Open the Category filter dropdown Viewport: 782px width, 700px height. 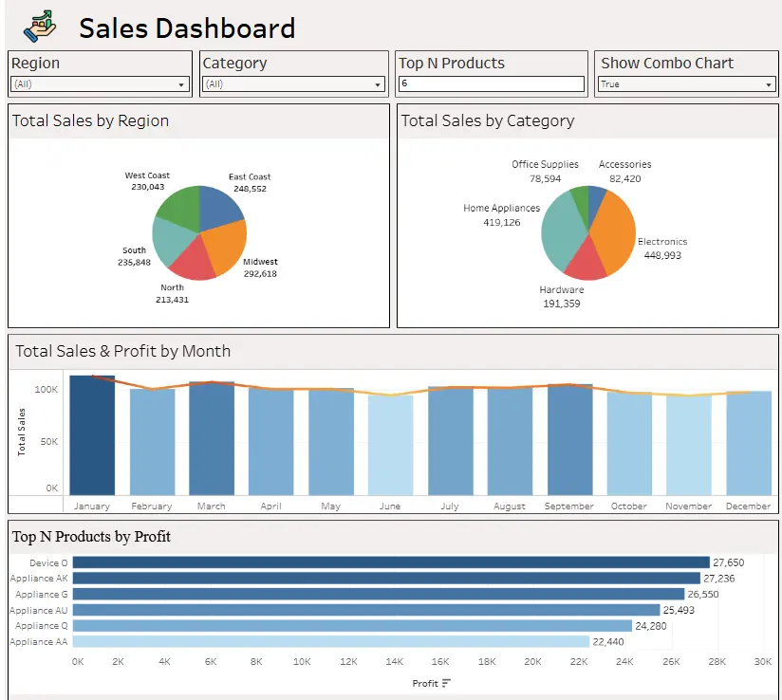point(378,83)
